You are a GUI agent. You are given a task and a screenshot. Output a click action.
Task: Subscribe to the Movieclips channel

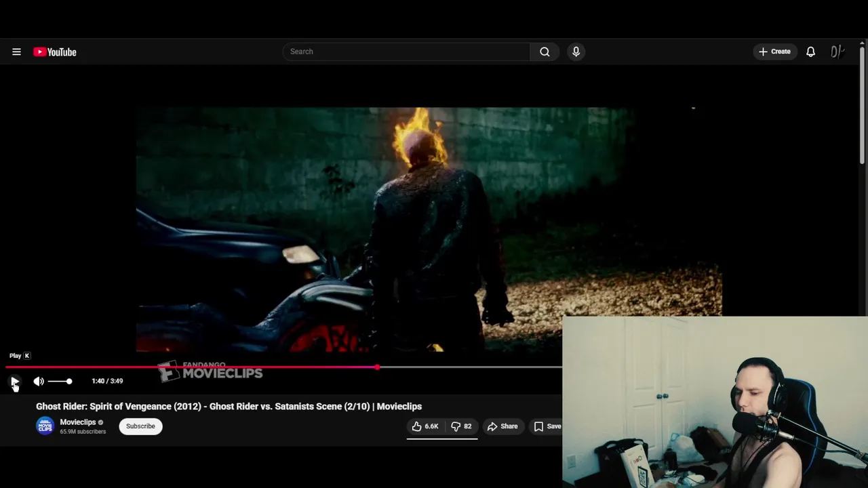(x=140, y=426)
